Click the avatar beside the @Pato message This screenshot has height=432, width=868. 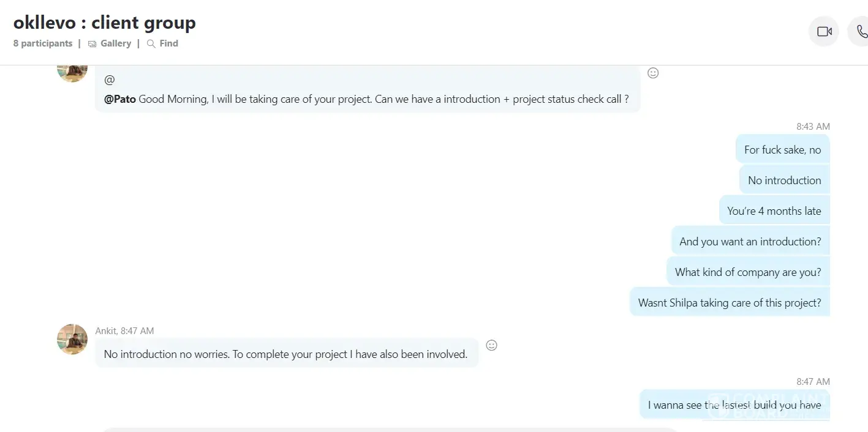[72, 70]
